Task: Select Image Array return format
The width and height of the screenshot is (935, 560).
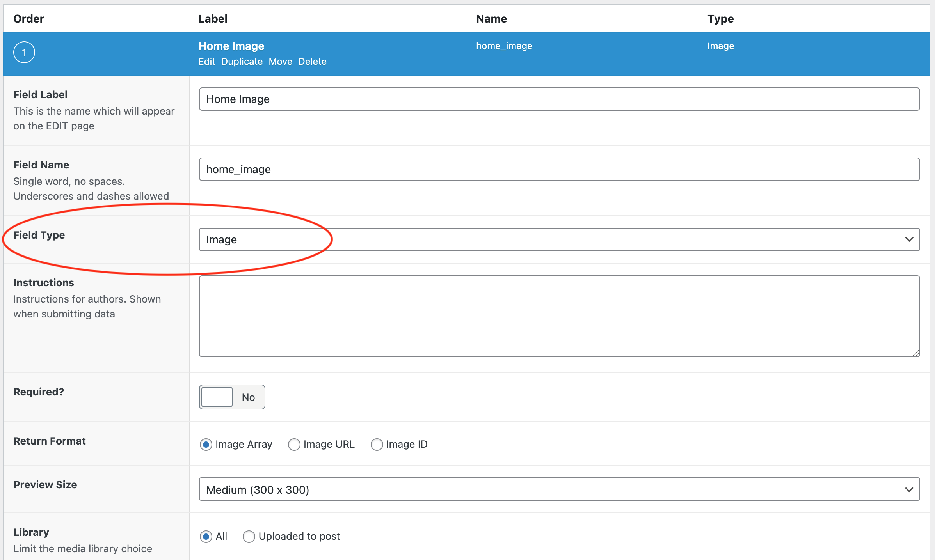Action: [206, 444]
